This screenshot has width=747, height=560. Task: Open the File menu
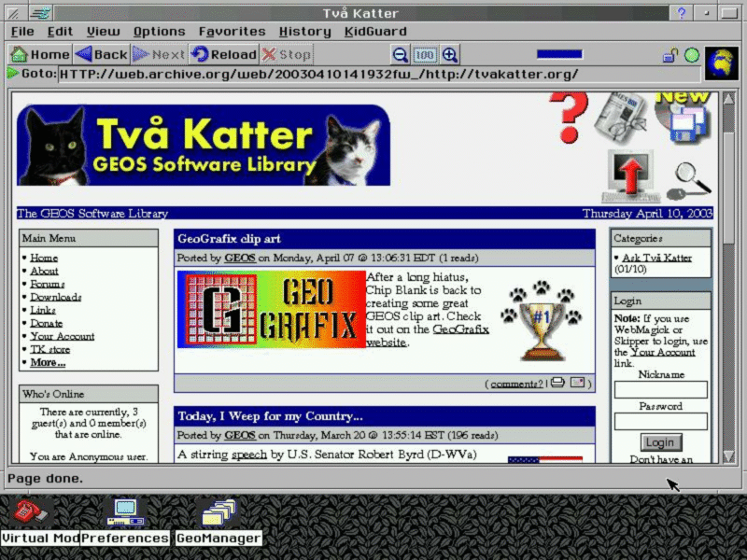pyautogui.click(x=22, y=32)
